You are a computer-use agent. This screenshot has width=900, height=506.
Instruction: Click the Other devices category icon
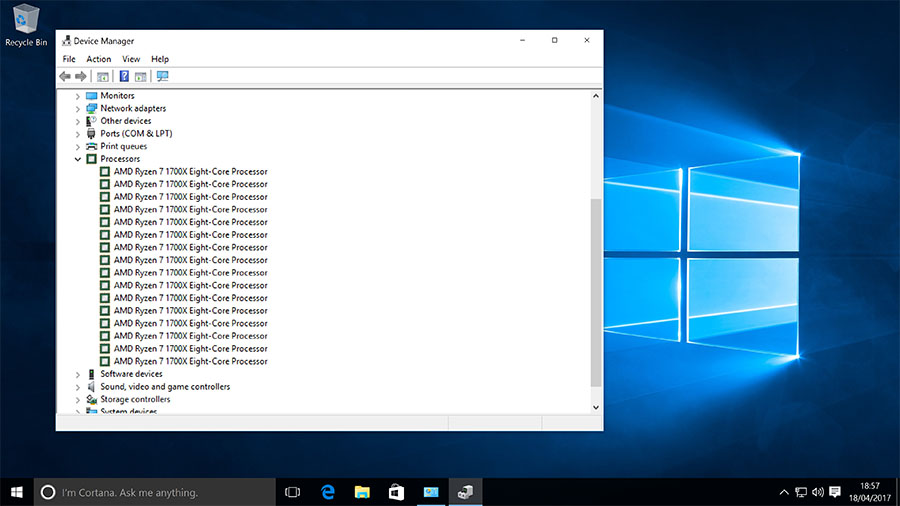[x=91, y=121]
